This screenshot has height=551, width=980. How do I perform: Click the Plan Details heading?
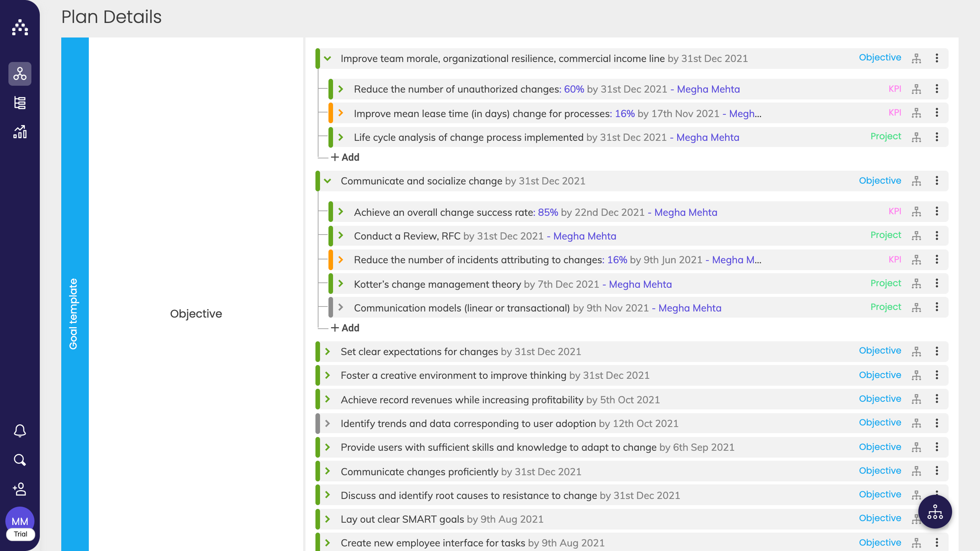coord(111,17)
